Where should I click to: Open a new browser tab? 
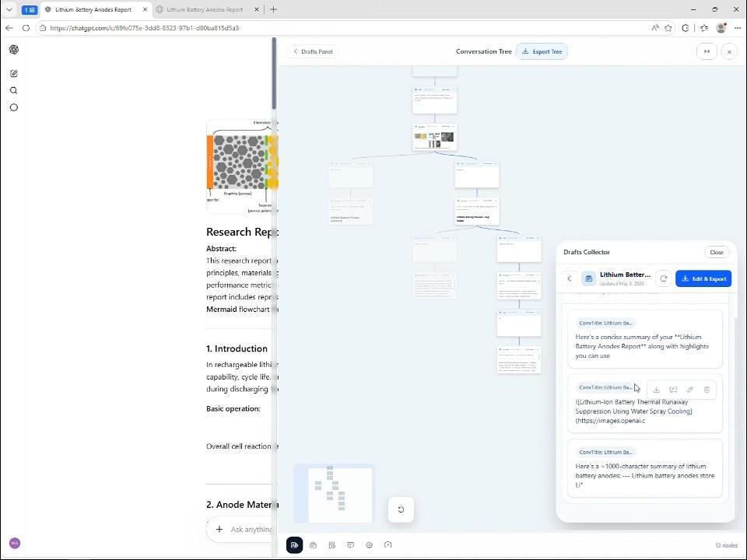[x=273, y=9]
